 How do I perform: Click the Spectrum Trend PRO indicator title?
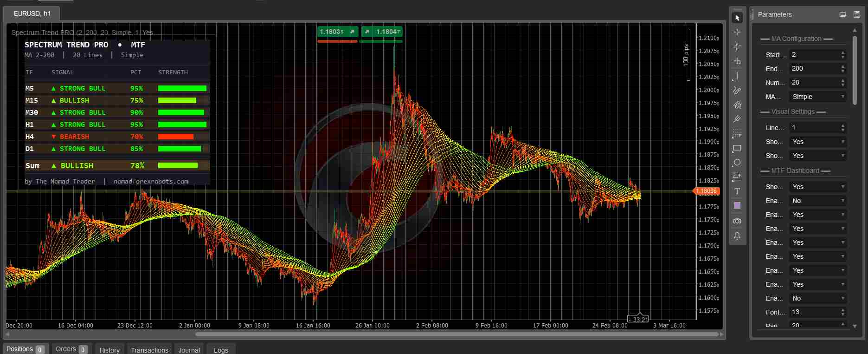(86, 33)
